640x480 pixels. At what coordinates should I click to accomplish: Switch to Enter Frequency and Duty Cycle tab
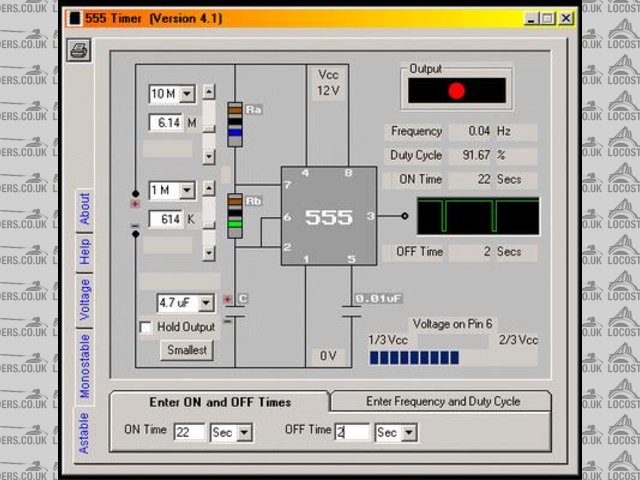click(x=442, y=401)
